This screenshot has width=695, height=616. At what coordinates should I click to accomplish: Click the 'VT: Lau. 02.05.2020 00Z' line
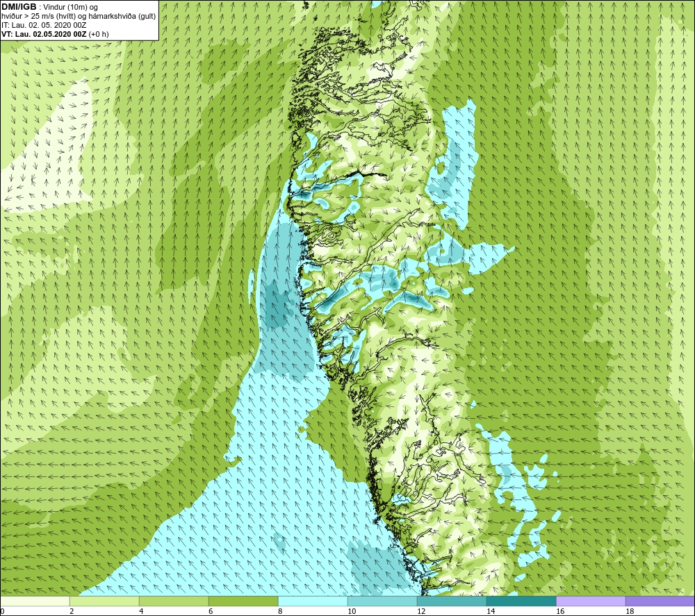click(44, 34)
